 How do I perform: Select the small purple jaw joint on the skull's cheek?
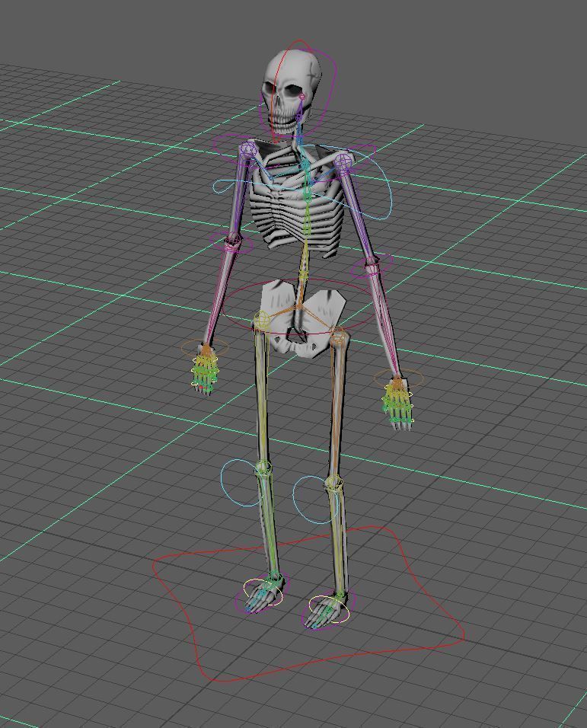point(301,97)
